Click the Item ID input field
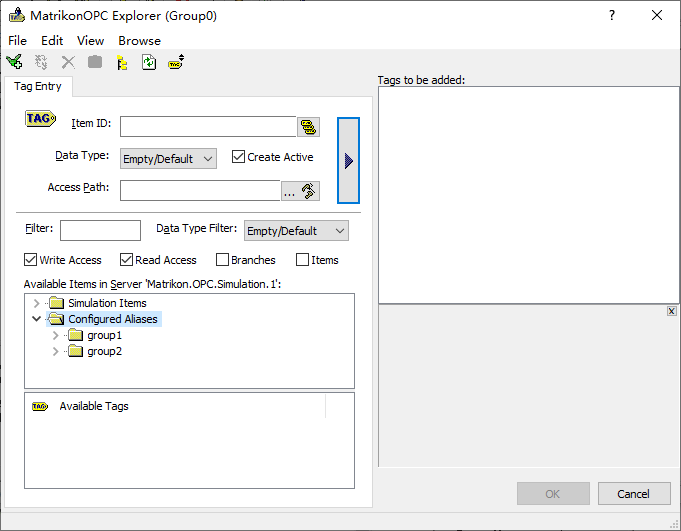681x531 pixels. [208, 126]
